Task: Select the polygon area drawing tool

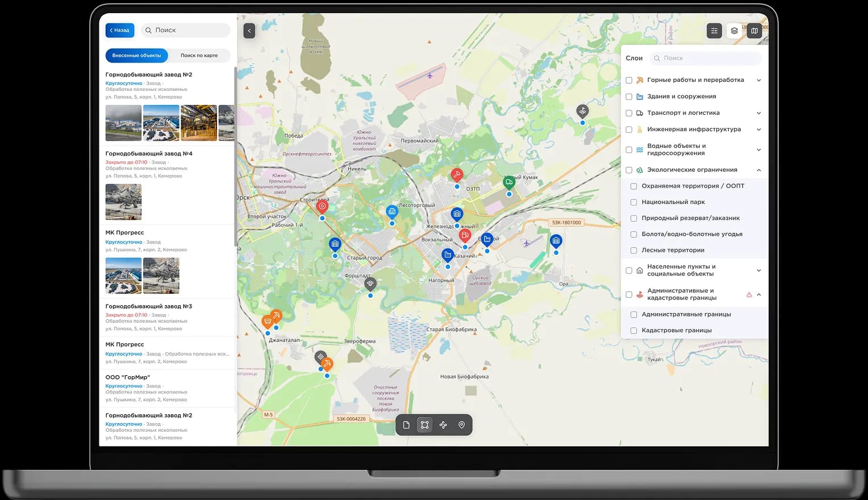Action: [x=424, y=425]
